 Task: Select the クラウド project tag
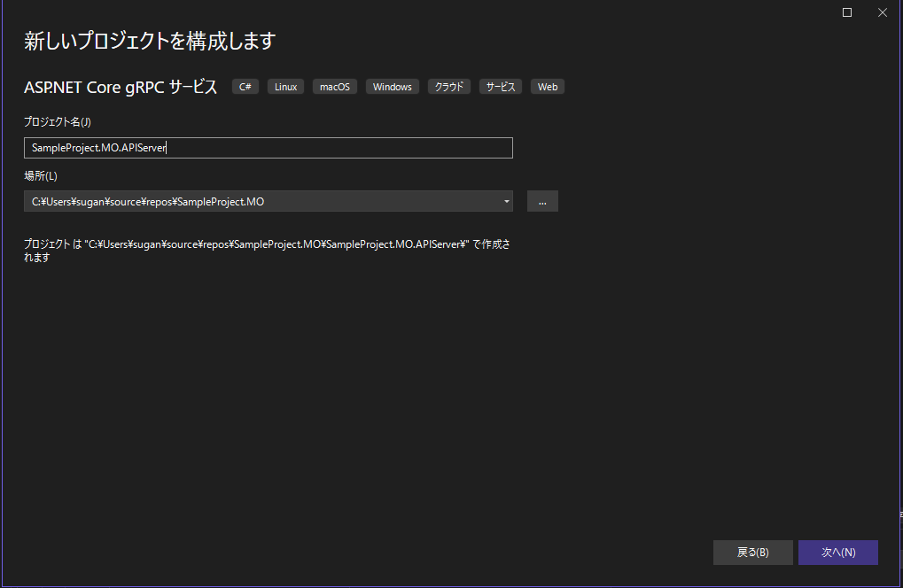(x=448, y=86)
